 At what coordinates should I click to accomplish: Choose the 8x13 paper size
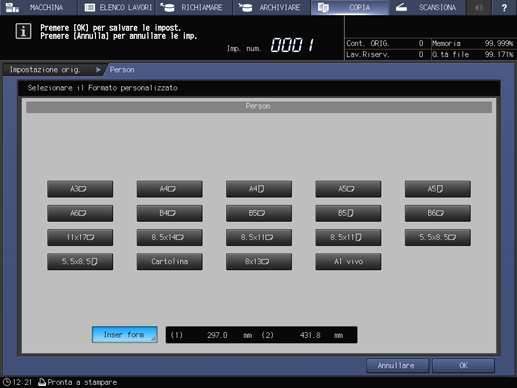click(x=259, y=262)
